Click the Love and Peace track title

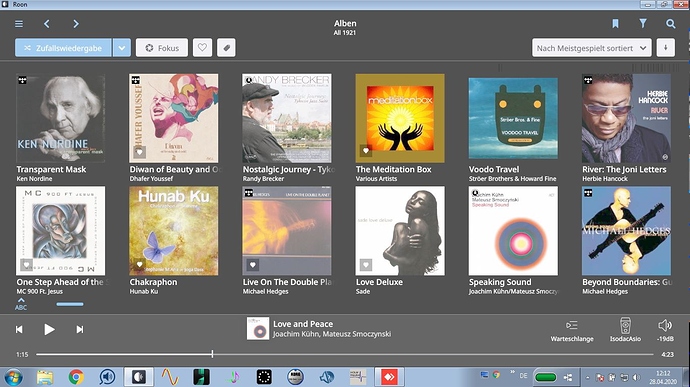click(303, 324)
